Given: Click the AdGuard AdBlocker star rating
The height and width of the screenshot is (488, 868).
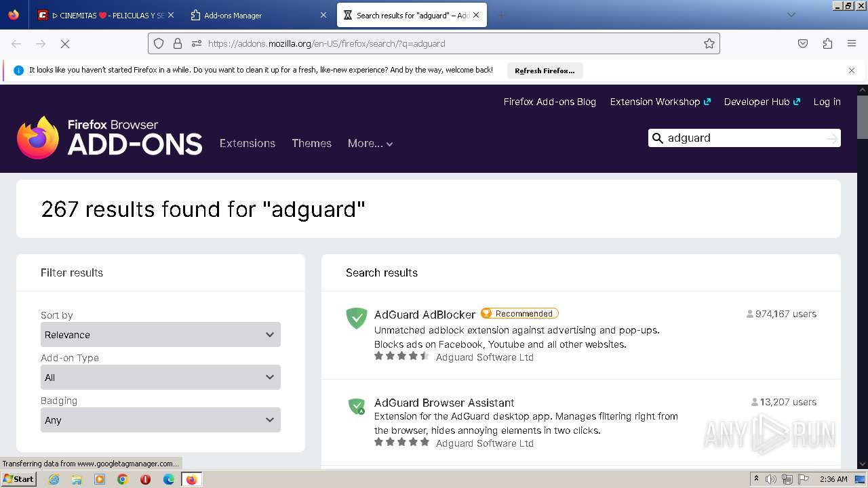Looking at the screenshot, I should 402,356.
